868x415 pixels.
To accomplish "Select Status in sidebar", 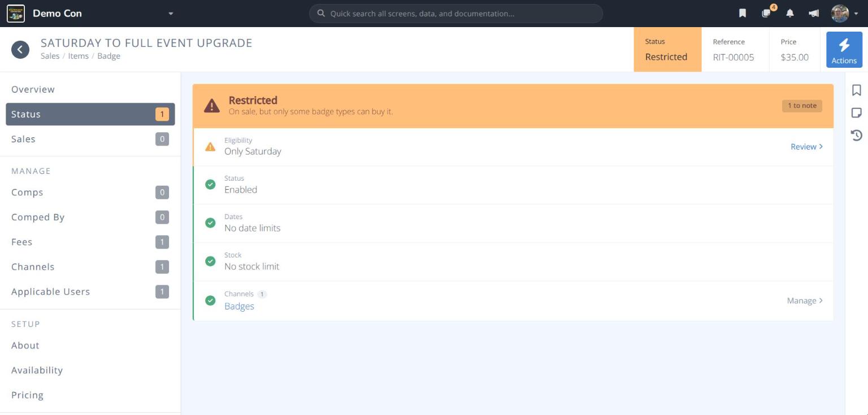I will 90,114.
